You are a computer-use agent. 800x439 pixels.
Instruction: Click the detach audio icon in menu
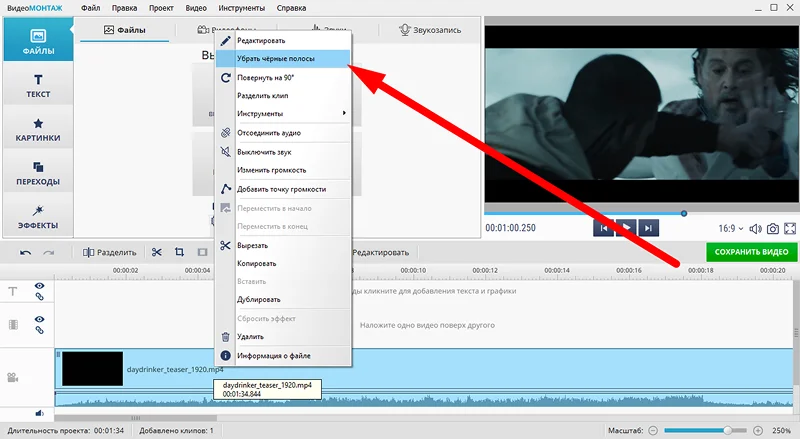[226, 133]
